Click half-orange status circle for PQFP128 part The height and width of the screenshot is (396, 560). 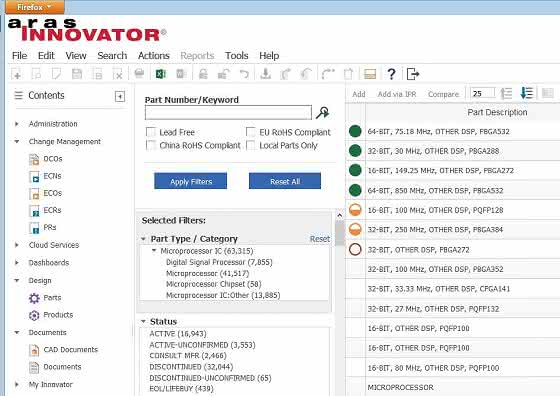(355, 210)
